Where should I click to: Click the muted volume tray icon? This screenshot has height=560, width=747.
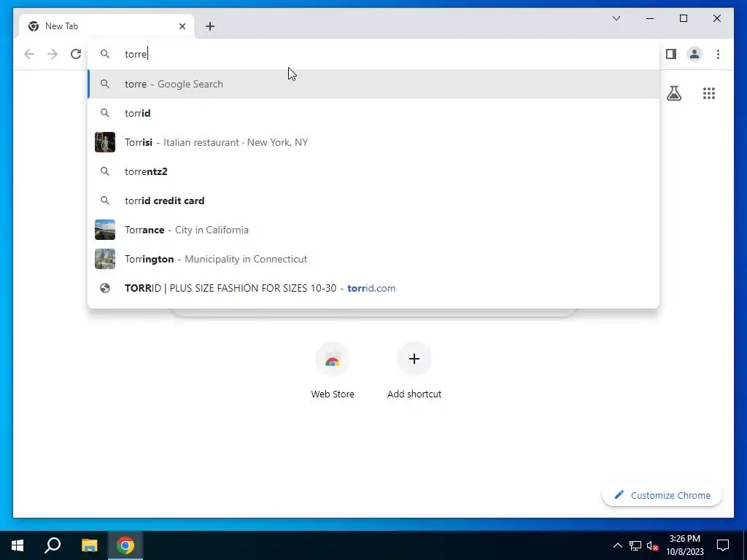pos(653,545)
